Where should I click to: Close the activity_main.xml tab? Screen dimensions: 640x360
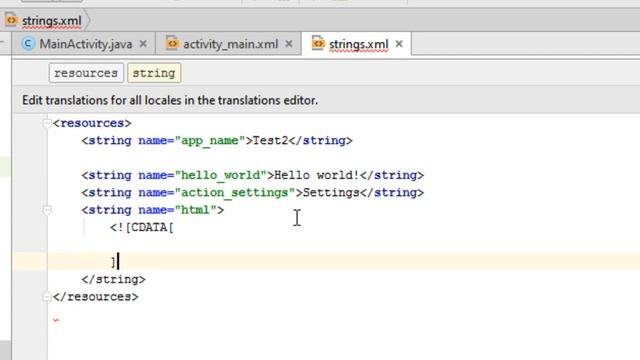pos(289,44)
